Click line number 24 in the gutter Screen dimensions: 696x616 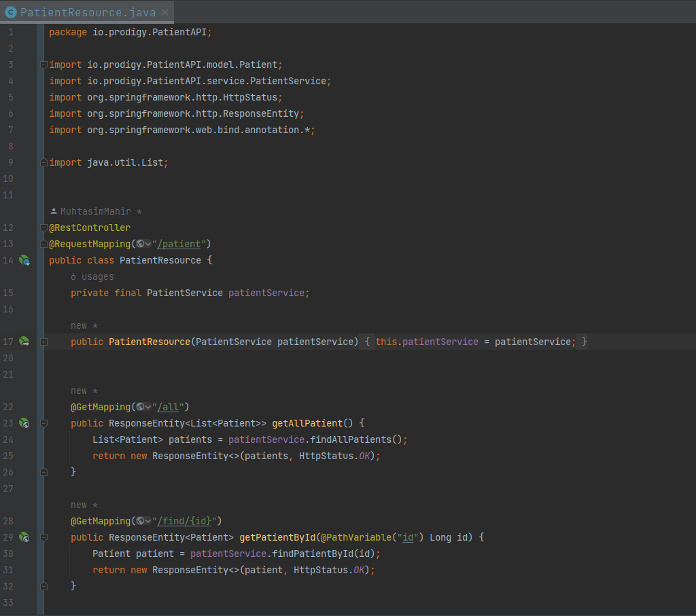(8, 439)
